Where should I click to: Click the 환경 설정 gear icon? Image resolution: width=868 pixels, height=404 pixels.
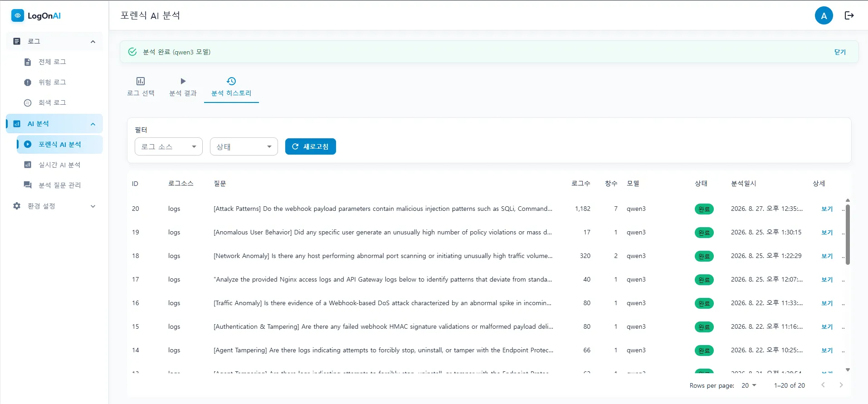[x=17, y=206]
